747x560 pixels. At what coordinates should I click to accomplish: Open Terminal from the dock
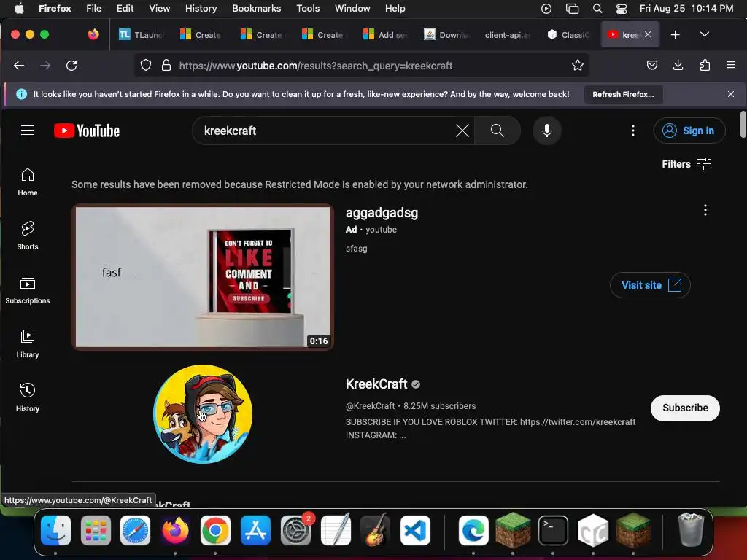[553, 531]
